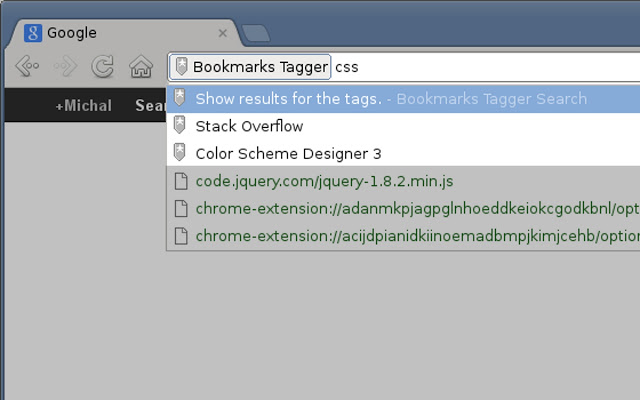Select the Google tab

tap(122, 33)
